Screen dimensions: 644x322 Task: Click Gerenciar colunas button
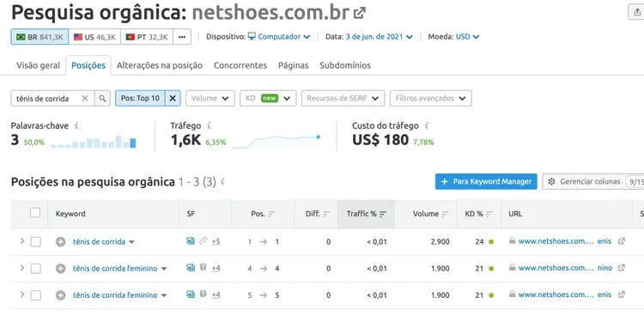pyautogui.click(x=593, y=181)
